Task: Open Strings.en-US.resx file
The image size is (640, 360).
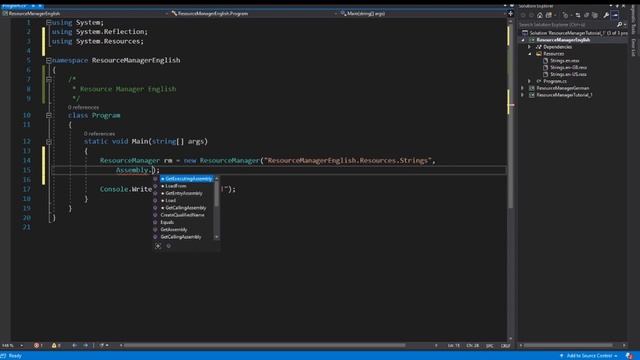Action: pos(568,74)
